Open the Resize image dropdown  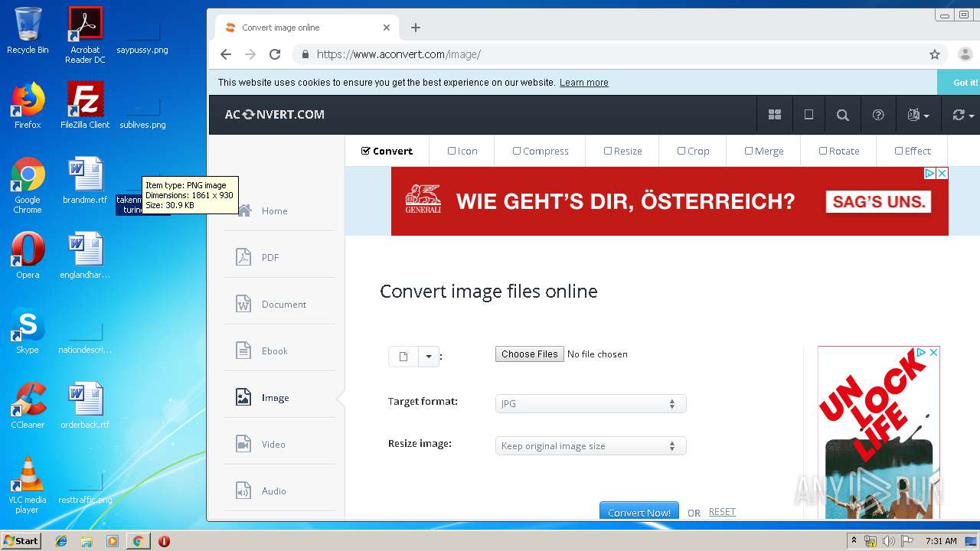coord(591,446)
